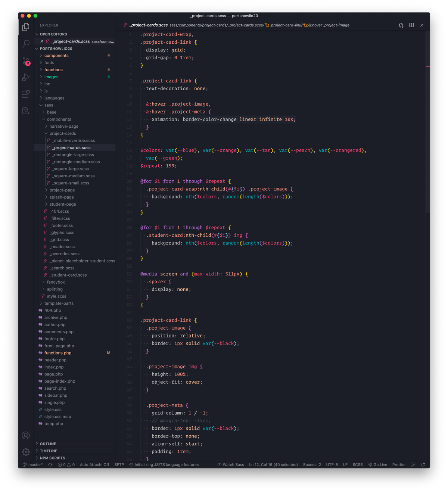Click .project-card-link breadcrumb segment

(x=284, y=25)
